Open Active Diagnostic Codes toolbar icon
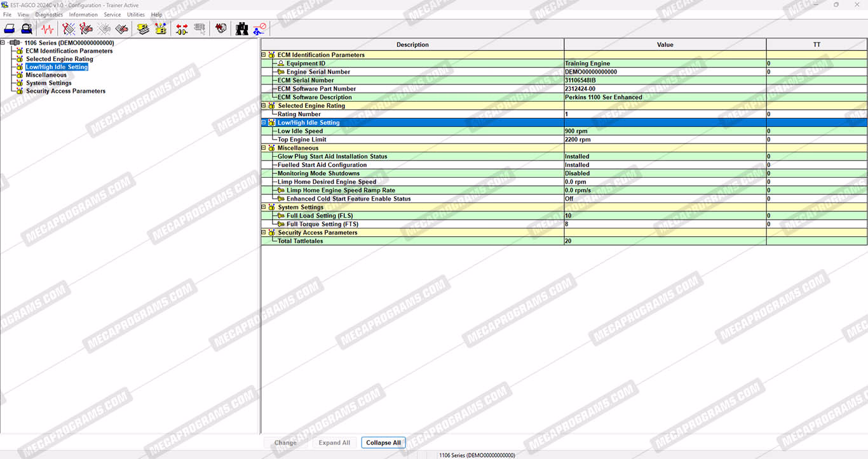Screen dimensions: 868x459 (69, 29)
